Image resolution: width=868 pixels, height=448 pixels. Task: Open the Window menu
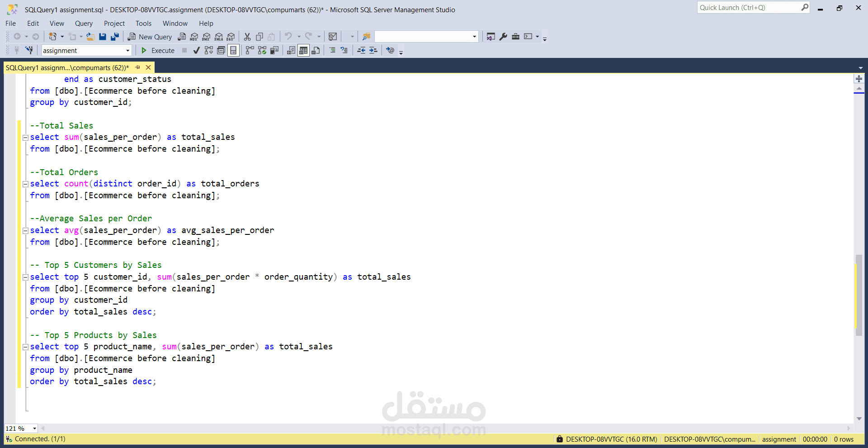tap(175, 24)
